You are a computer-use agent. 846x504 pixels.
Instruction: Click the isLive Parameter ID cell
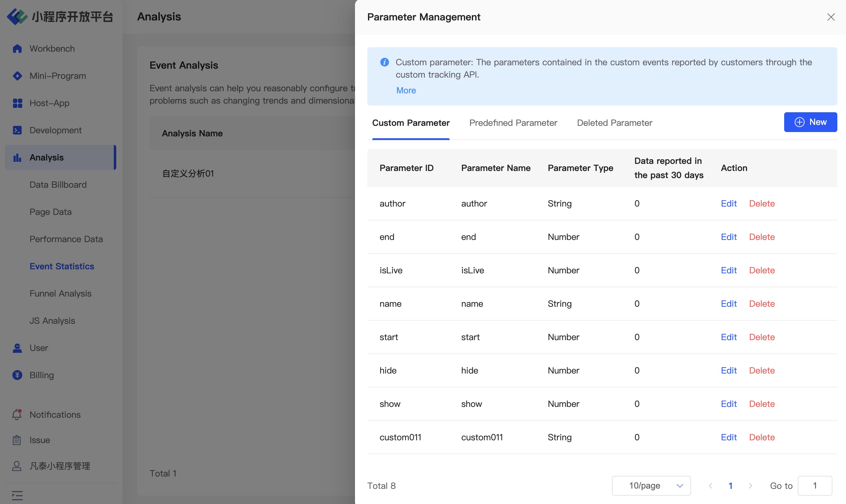(x=391, y=270)
